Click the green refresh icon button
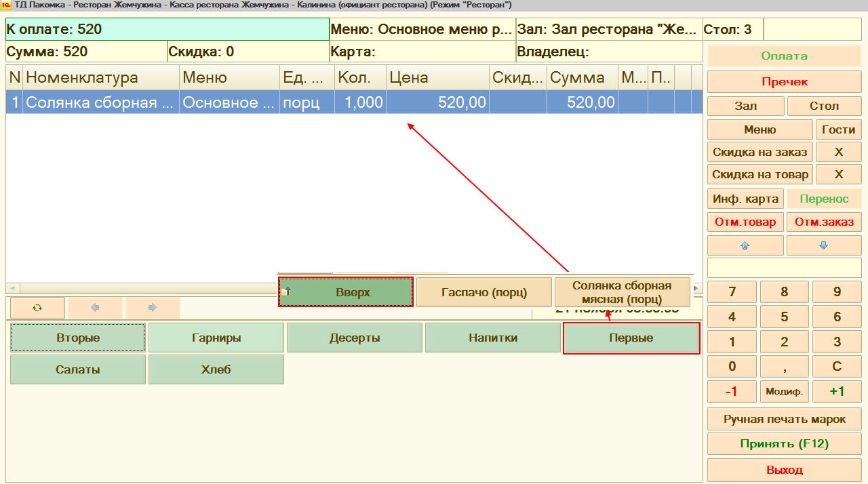 [38, 308]
